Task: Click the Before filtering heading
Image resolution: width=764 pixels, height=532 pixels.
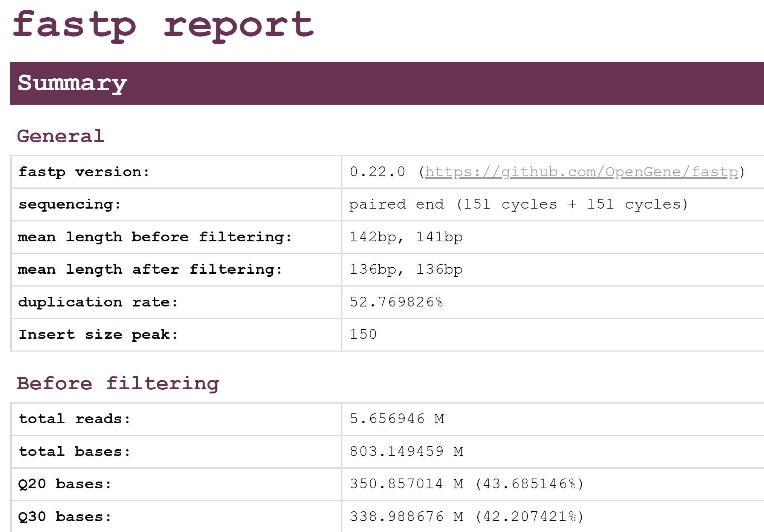Action: tap(118, 384)
